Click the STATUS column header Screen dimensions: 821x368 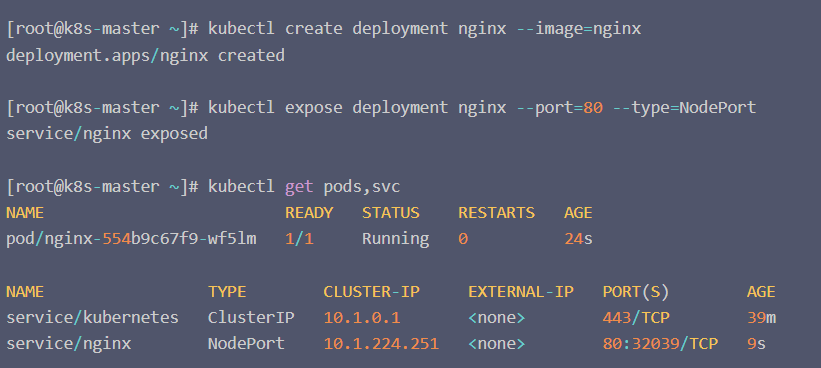click(x=391, y=213)
